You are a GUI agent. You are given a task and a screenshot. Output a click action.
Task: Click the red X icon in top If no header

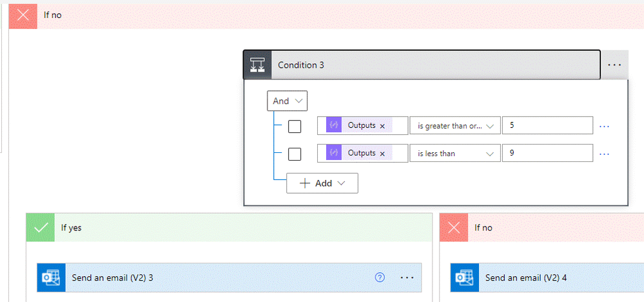(23, 14)
